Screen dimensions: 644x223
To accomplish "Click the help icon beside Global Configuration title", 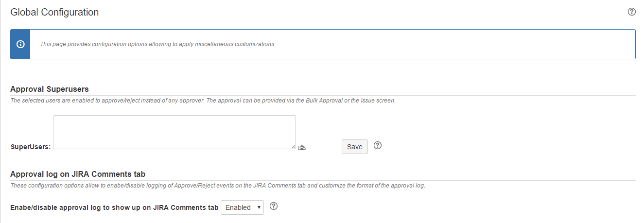I will pyautogui.click(x=631, y=12).
